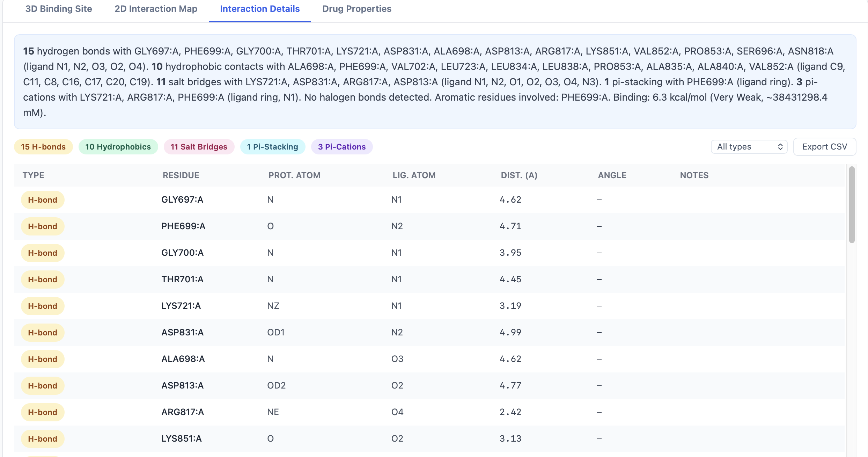Filter by the 11 Salt Bridges chip
Viewport: 868px width, 457px height.
[199, 147]
